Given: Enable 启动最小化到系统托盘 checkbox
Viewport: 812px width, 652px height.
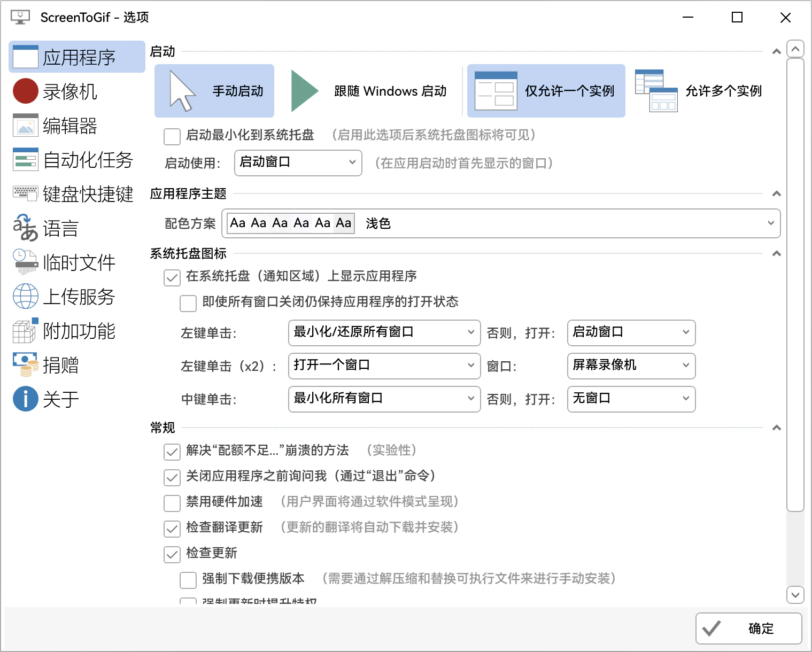Looking at the screenshot, I should pyautogui.click(x=172, y=136).
